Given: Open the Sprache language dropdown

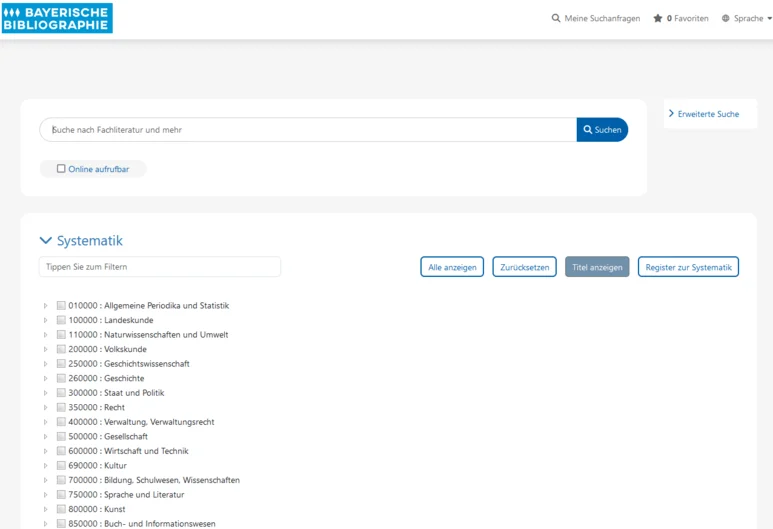Looking at the screenshot, I should (746, 18).
